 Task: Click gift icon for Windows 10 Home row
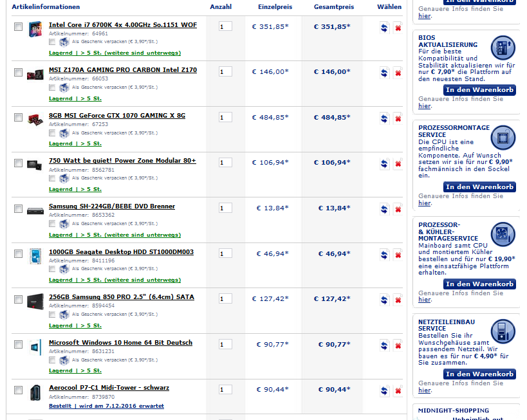point(64,360)
